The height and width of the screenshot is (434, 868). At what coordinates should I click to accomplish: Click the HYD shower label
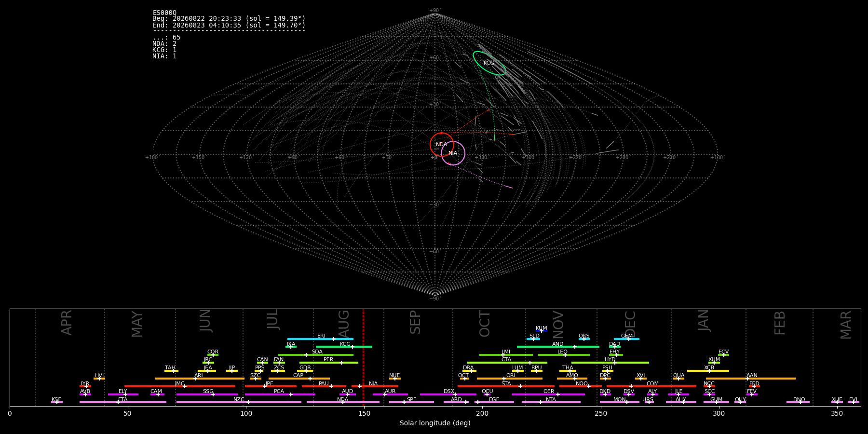(610, 360)
